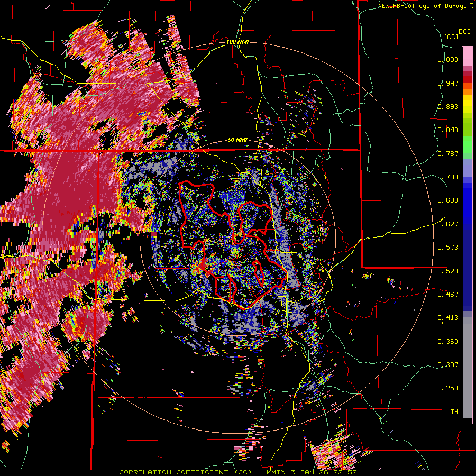The width and height of the screenshot is (476, 476).
Task: Select the 0.733 scale value
Action: (x=448, y=177)
